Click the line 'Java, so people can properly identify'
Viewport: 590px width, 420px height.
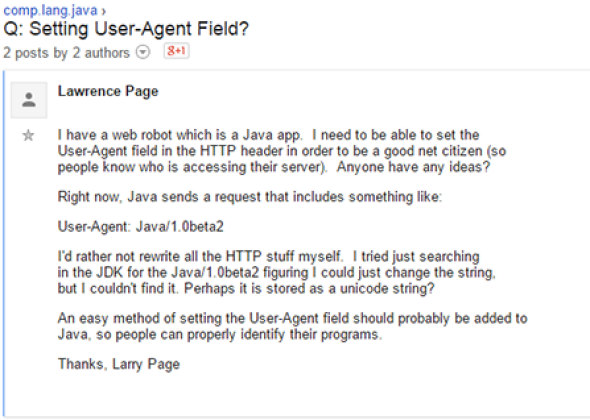click(220, 334)
